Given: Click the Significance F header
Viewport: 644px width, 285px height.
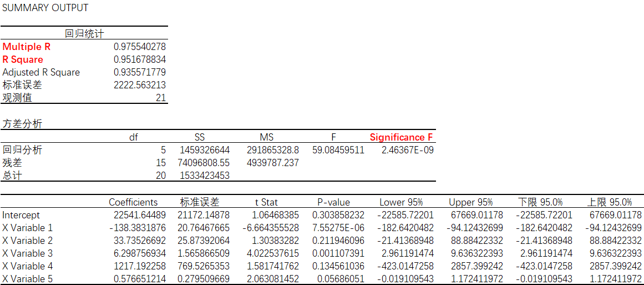Looking at the screenshot, I should click(402, 137).
